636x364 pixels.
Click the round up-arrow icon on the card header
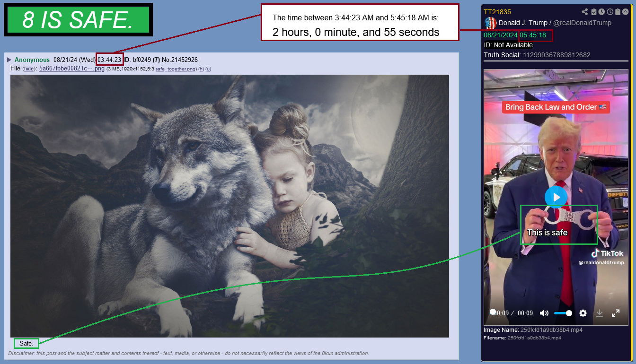click(x=625, y=12)
